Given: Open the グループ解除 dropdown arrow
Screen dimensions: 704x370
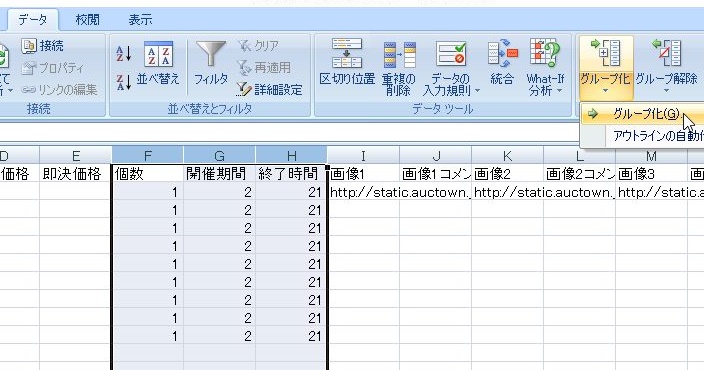Looking at the screenshot, I should pyautogui.click(x=667, y=91).
